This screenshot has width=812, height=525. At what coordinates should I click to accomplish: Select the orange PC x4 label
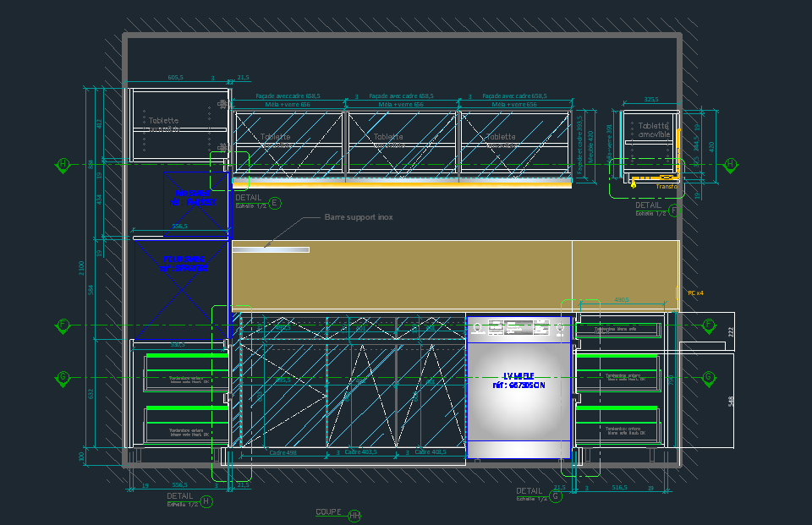pyautogui.click(x=695, y=293)
